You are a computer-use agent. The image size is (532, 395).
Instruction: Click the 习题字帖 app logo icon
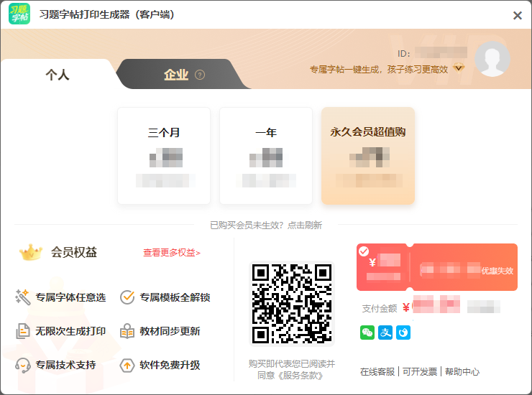[x=19, y=14]
